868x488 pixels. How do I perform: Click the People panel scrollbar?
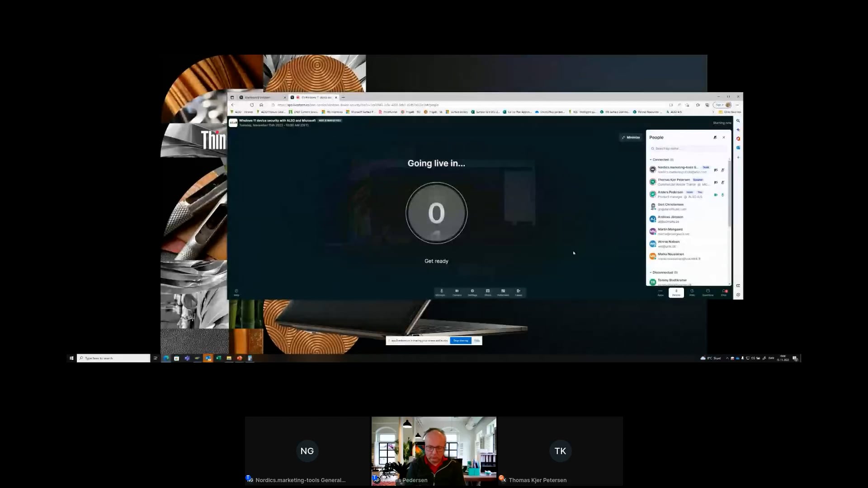[x=729, y=193]
